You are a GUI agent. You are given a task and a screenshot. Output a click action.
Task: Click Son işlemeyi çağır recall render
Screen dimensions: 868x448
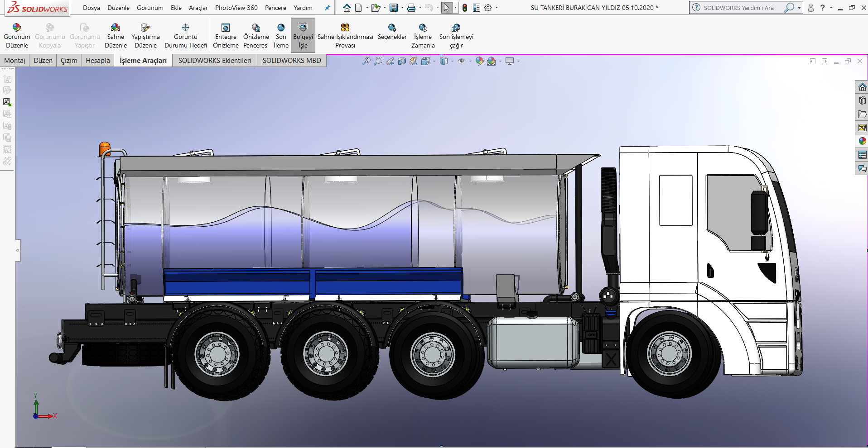[456, 36]
